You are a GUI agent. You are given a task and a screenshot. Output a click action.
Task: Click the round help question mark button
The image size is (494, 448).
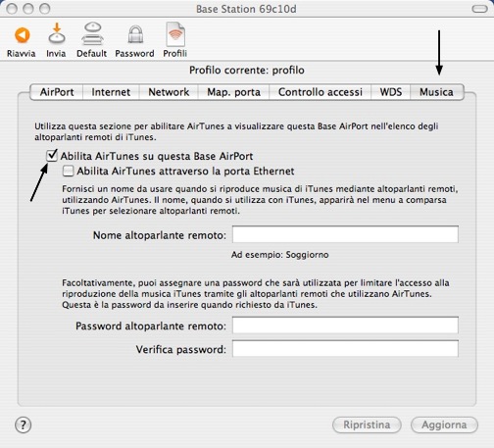(x=23, y=425)
